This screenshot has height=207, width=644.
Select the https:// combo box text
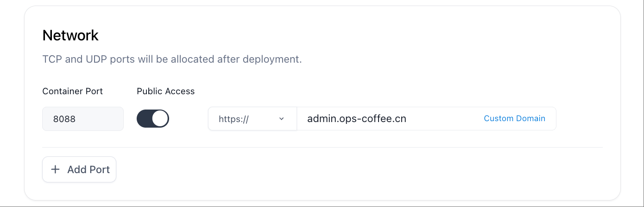[x=234, y=119]
